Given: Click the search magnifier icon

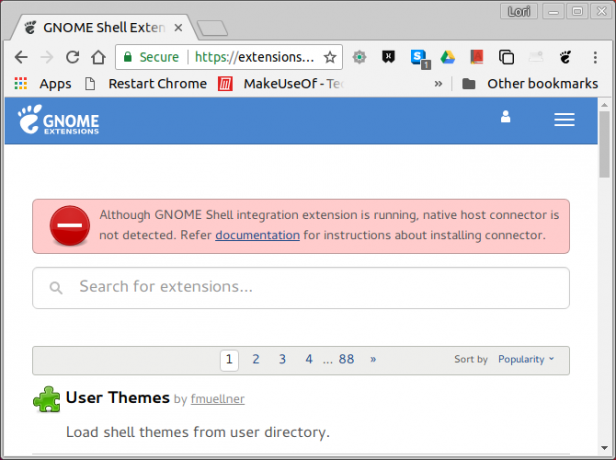Looking at the screenshot, I should [56, 288].
